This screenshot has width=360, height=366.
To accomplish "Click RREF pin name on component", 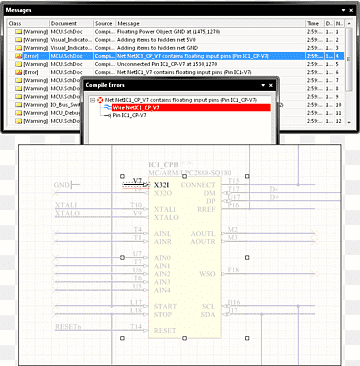I will pos(206,209).
